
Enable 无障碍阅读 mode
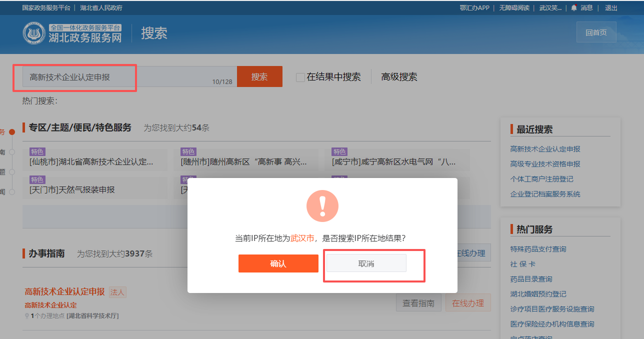pos(514,8)
